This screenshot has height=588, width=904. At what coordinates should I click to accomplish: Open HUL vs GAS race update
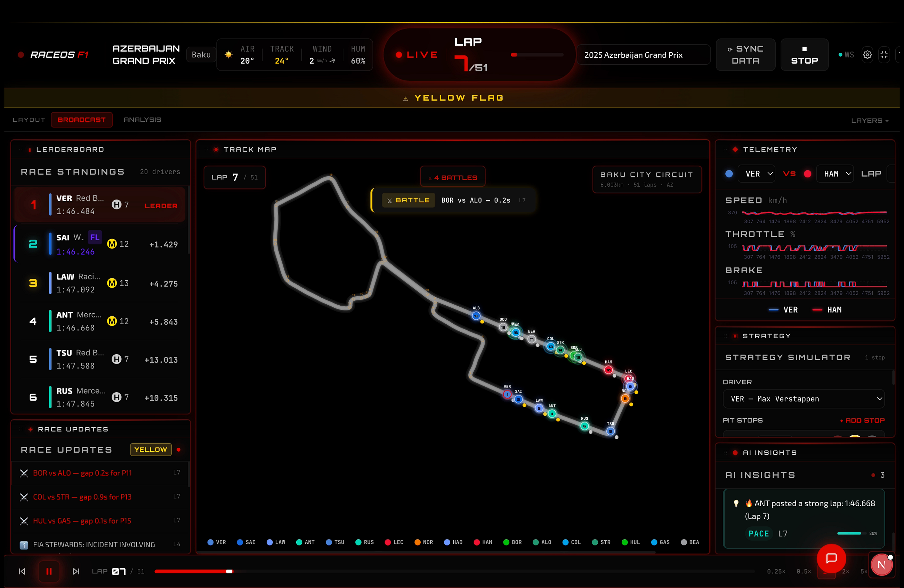[x=100, y=521]
